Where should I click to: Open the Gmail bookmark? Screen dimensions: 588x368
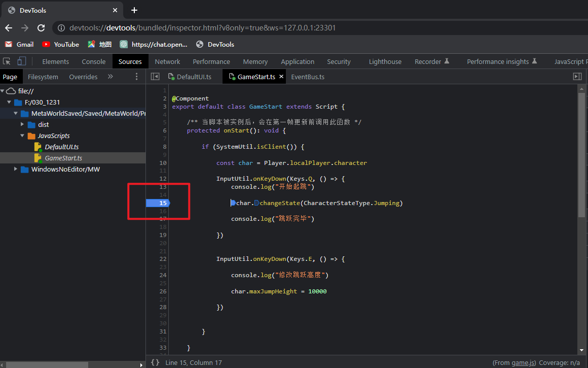[19, 44]
